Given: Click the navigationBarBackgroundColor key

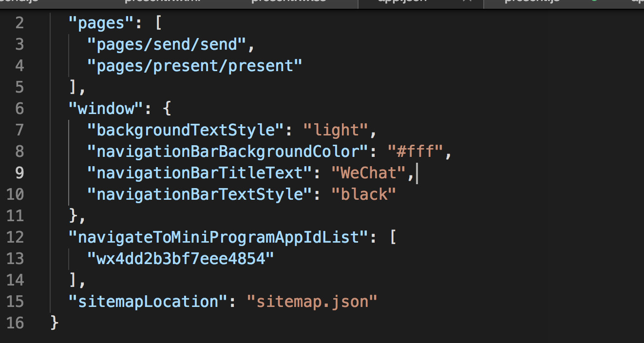Looking at the screenshot, I should 227,152.
